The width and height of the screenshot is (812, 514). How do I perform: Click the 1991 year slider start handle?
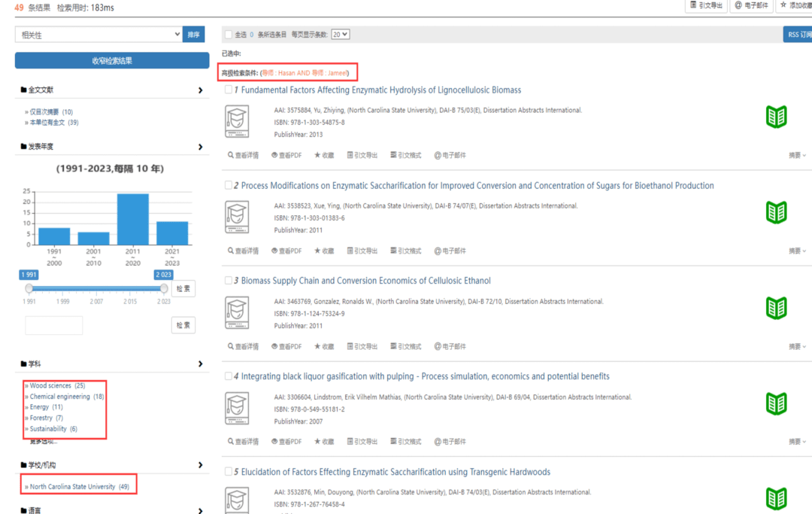coord(29,288)
